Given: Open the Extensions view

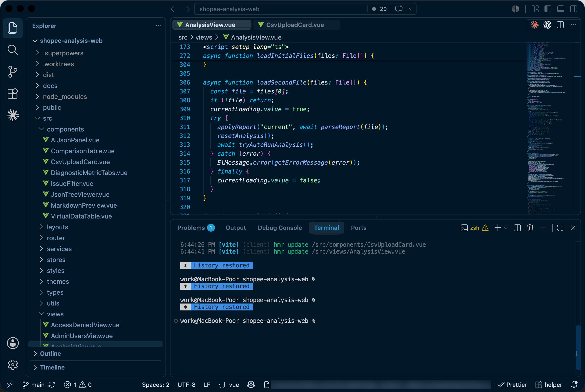Looking at the screenshot, I should (13, 93).
